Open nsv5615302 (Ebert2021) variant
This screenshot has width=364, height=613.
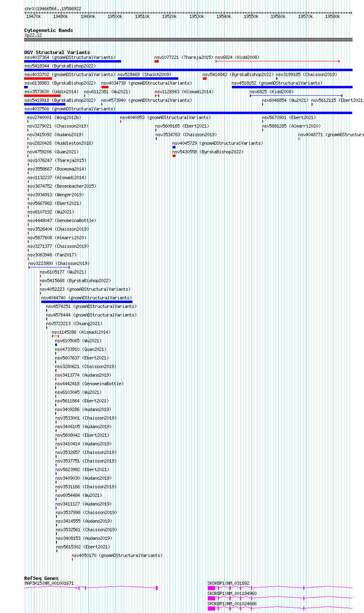[83, 547]
